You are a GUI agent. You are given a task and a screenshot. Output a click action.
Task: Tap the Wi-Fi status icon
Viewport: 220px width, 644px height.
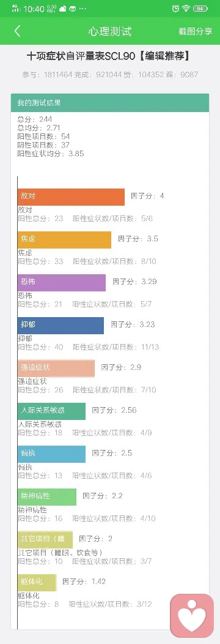click(187, 8)
